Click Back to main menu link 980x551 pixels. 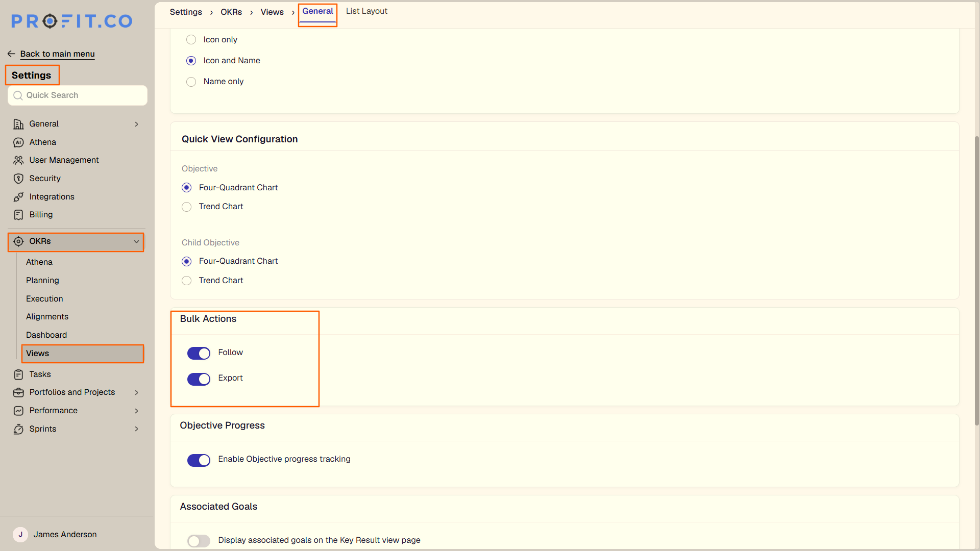[57, 54]
